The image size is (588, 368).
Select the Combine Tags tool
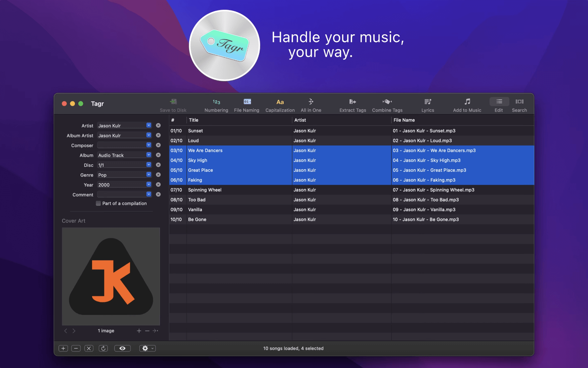387,104
